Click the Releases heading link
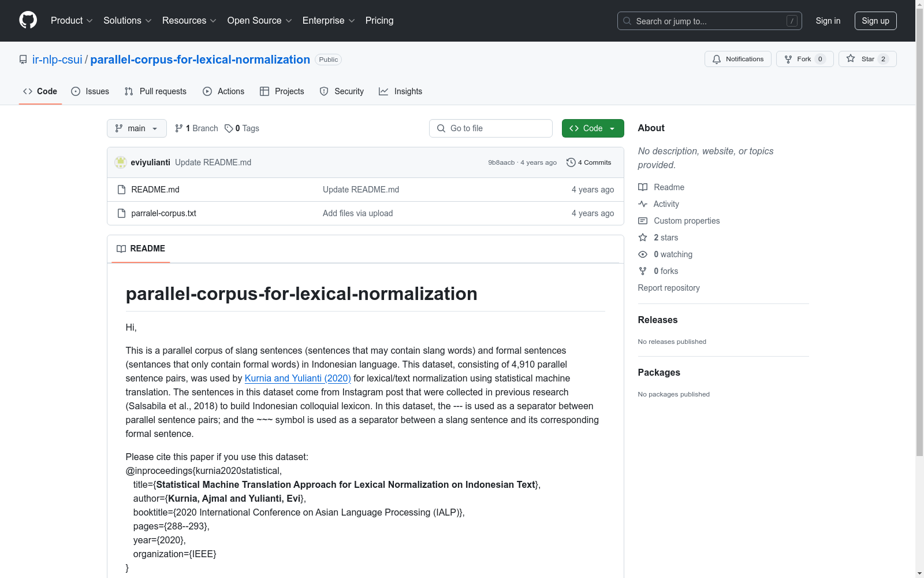 point(658,320)
